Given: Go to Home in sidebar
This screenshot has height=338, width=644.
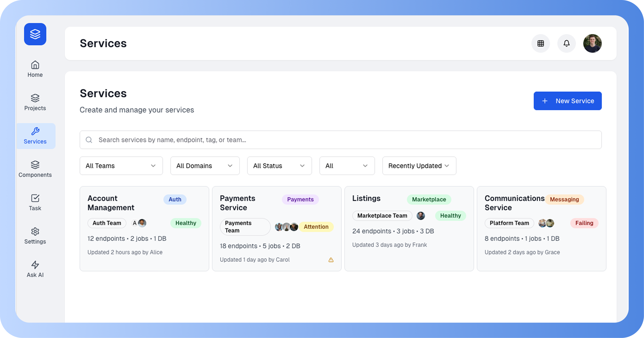Looking at the screenshot, I should coord(35,69).
